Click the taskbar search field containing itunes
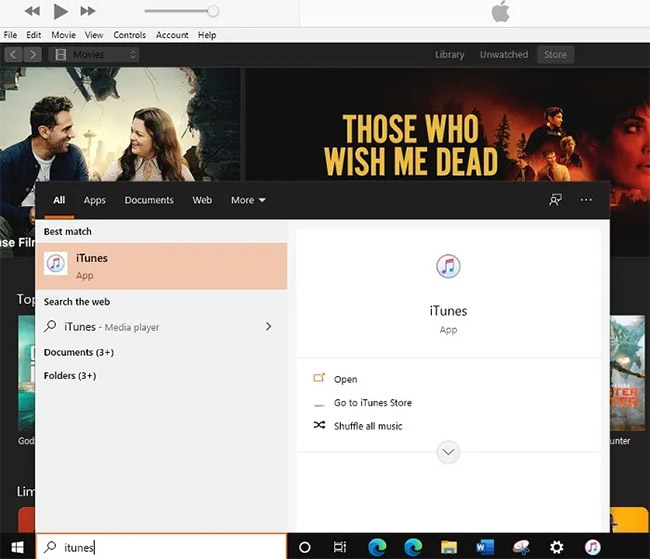The width and height of the screenshot is (650, 559). (x=161, y=547)
